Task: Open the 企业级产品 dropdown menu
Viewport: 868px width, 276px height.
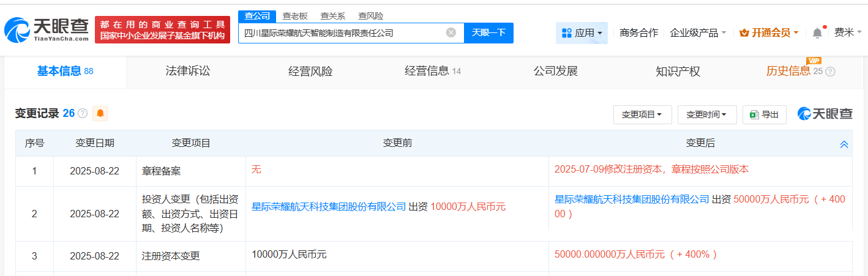Action: (698, 33)
